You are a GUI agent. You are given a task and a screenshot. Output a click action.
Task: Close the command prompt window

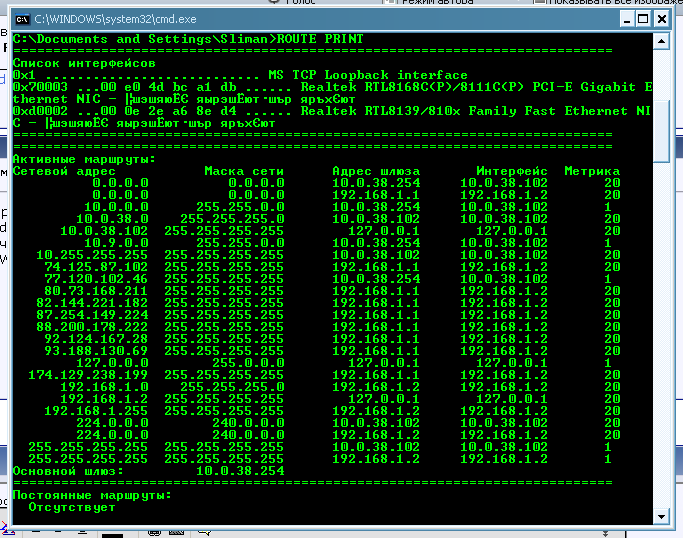coord(661,19)
